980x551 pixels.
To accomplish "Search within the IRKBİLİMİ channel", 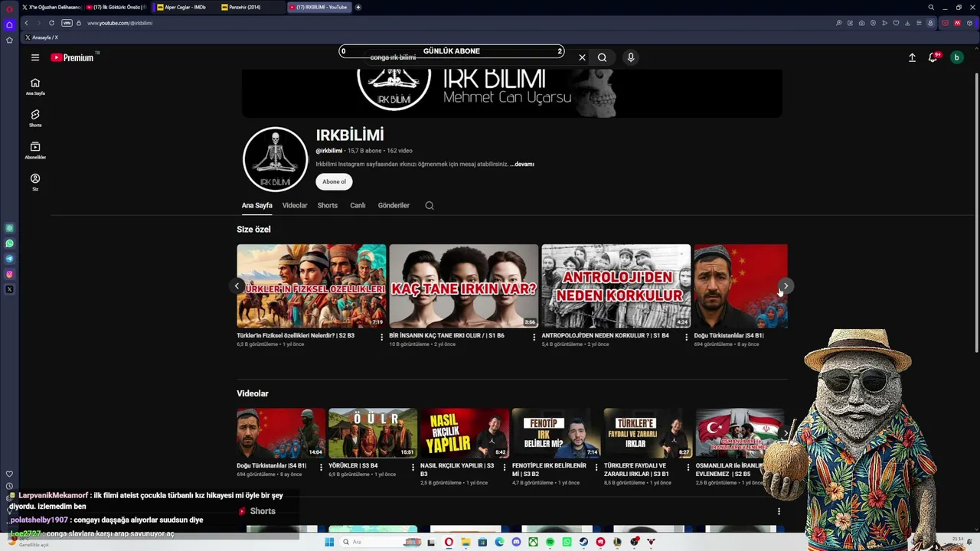I will (430, 205).
